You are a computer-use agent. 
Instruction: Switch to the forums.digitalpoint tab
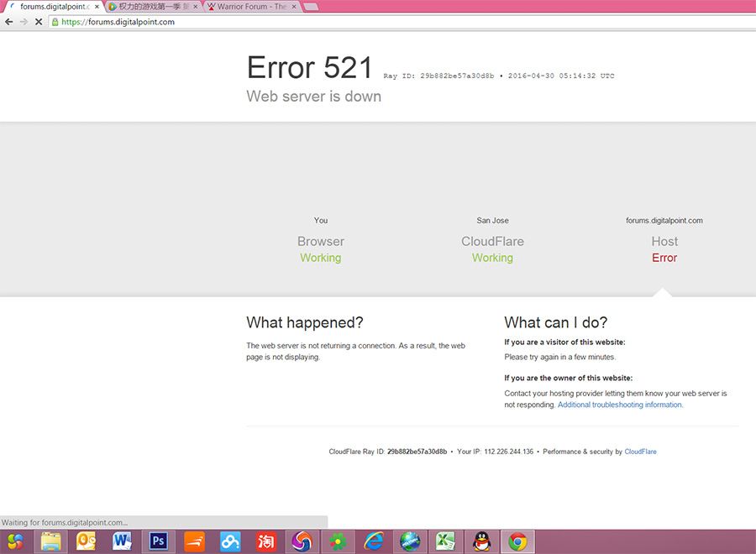(x=53, y=7)
